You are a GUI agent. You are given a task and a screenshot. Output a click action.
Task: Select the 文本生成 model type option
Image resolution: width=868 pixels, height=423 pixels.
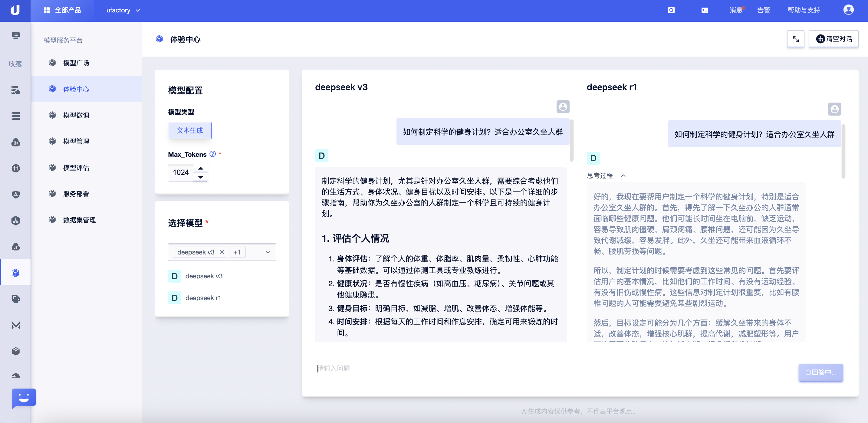coord(190,130)
